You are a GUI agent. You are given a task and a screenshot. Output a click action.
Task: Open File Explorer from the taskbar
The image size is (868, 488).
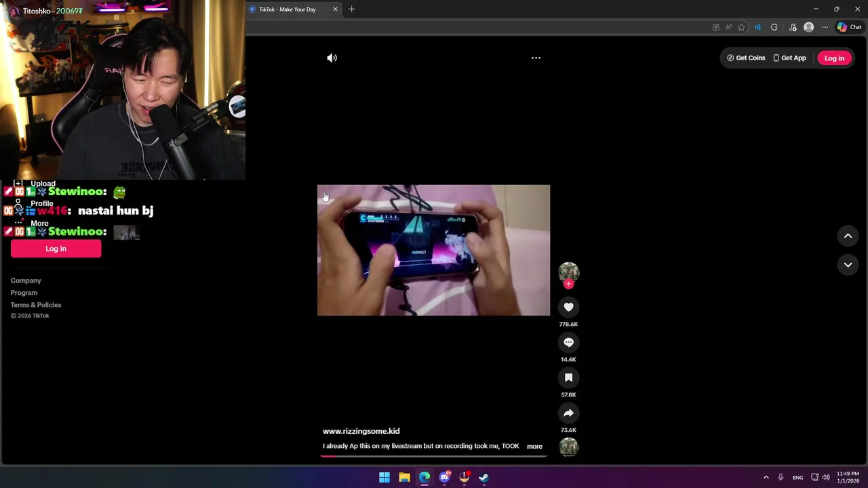404,477
